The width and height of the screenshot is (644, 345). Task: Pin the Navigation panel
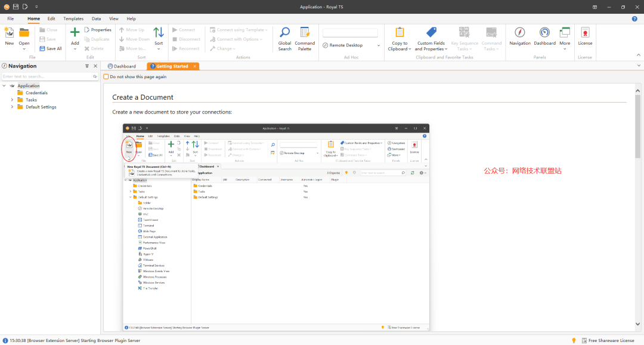click(87, 66)
